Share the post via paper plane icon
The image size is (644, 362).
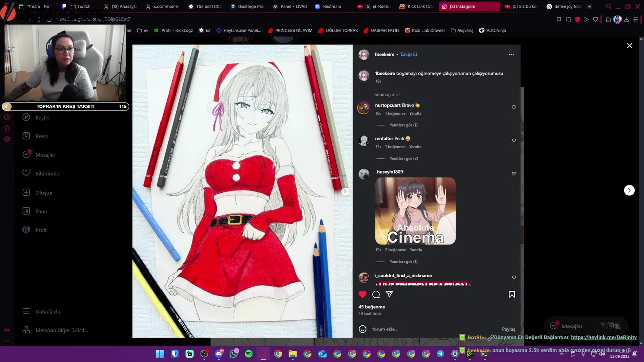pos(389,294)
